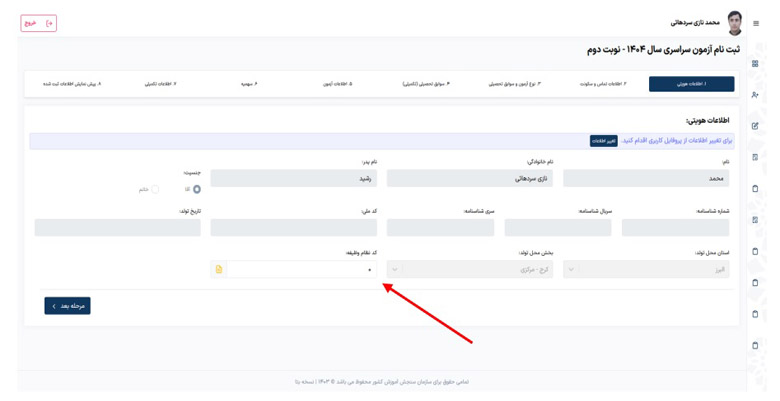The height and width of the screenshot is (401, 780).
Task: Go to step 5 اطلاعات آزمون
Action: pos(337,84)
